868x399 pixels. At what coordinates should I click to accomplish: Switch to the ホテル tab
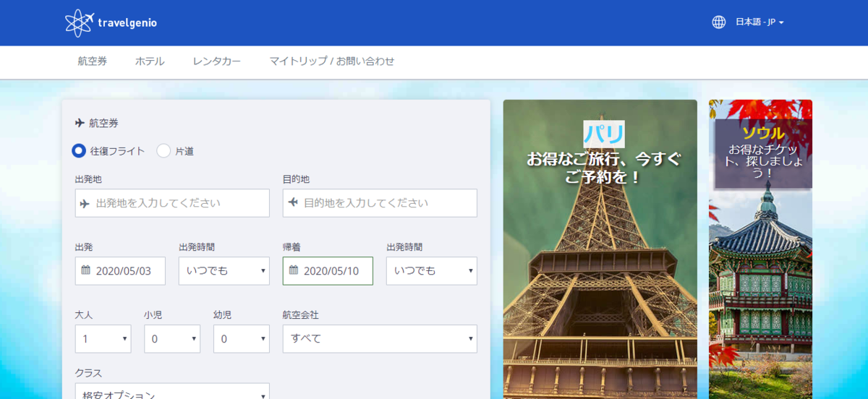(150, 61)
